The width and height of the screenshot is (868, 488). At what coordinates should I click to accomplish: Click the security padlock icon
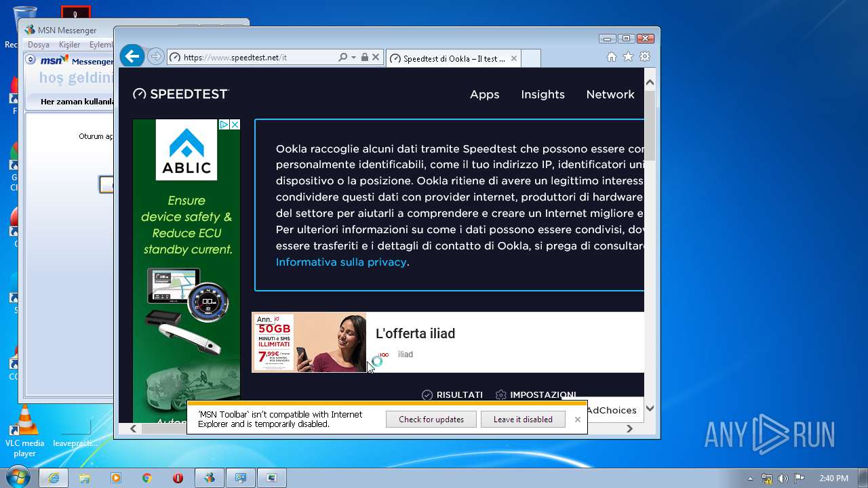point(364,58)
